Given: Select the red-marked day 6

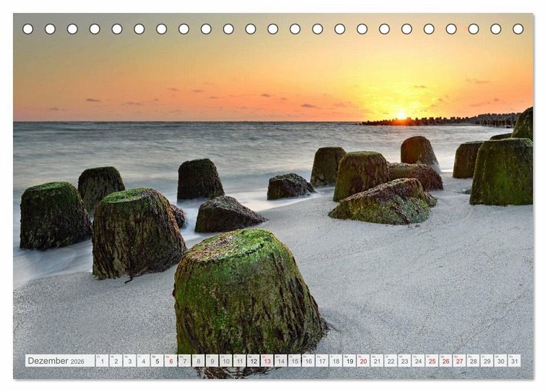Looking at the screenshot, I should tap(171, 361).
